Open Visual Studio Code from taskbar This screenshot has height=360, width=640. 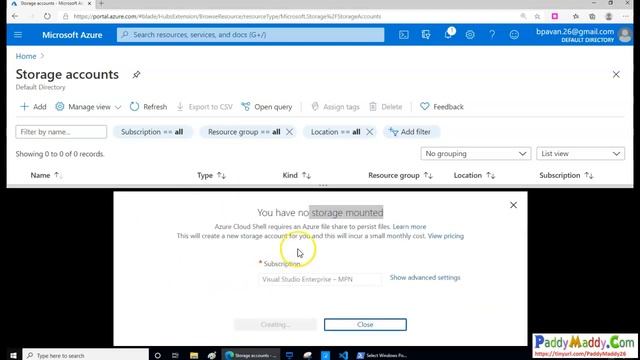(343, 355)
